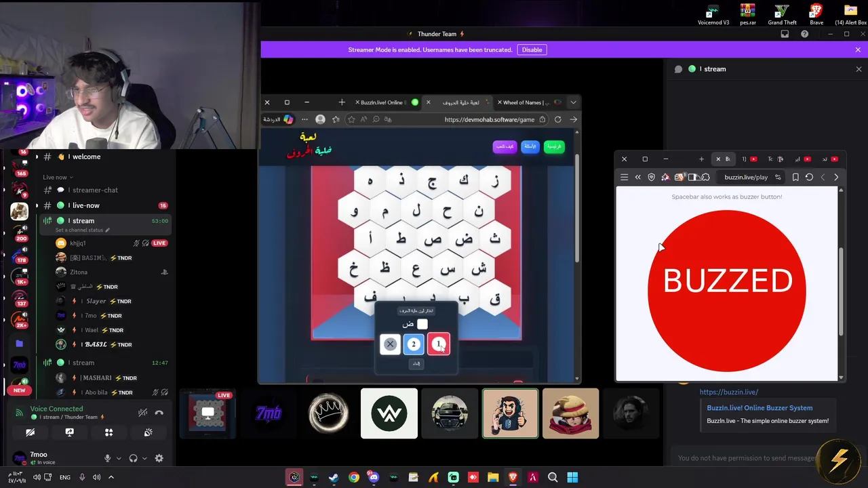The image size is (868, 488).
Task: Close the stream chat side panel
Action: coord(859,69)
